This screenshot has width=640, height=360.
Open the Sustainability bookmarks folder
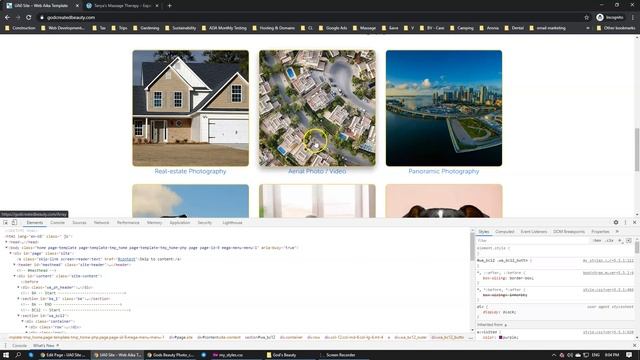[x=180, y=28]
